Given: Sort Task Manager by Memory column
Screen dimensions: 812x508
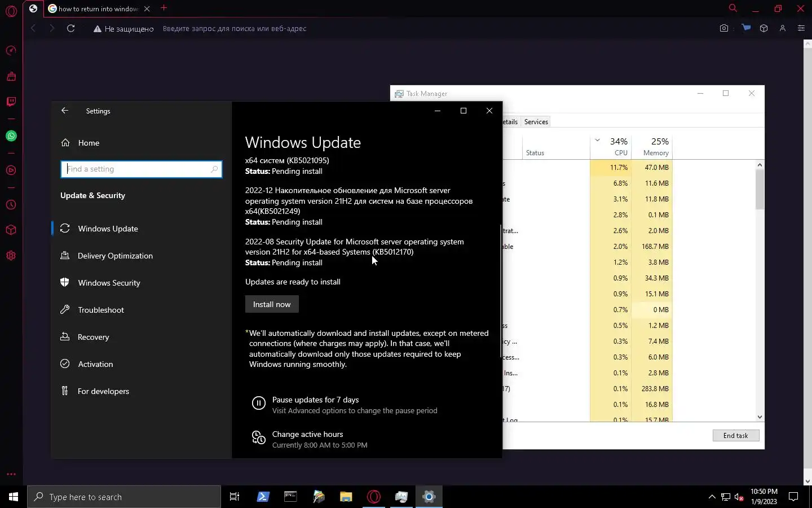Looking at the screenshot, I should (651, 146).
